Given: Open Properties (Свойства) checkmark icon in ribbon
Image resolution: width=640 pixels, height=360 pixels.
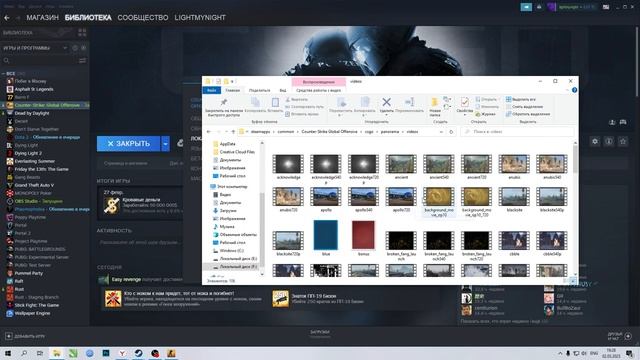Looking at the screenshot, I should coord(464,102).
